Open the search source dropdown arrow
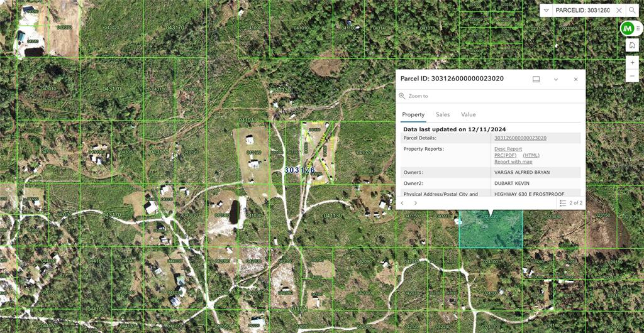The image size is (644, 333). pyautogui.click(x=546, y=10)
